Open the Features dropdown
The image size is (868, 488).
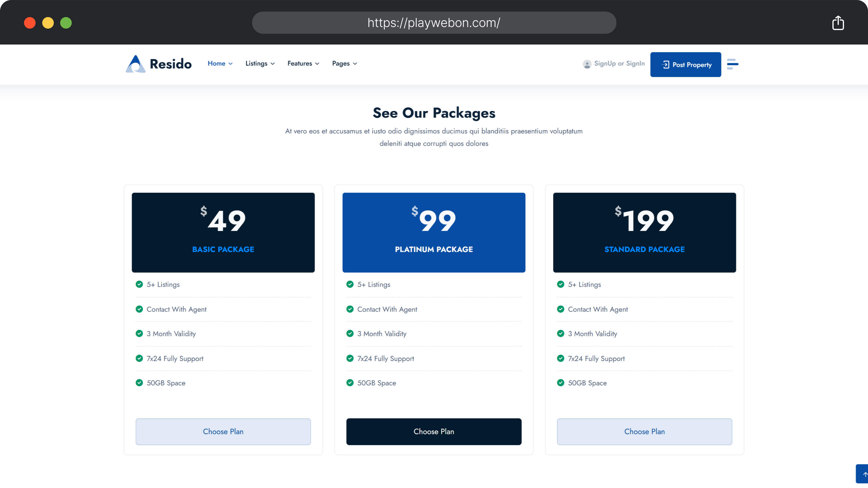pos(303,63)
